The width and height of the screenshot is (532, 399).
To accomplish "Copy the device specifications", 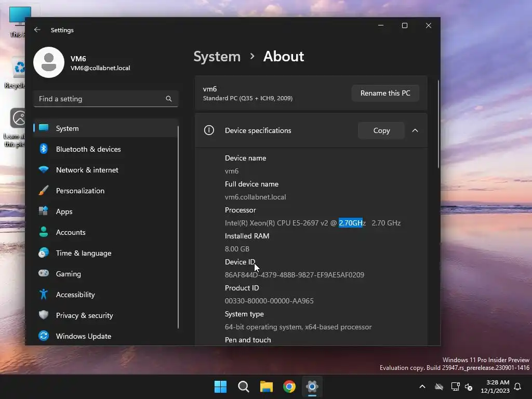I will click(381, 130).
